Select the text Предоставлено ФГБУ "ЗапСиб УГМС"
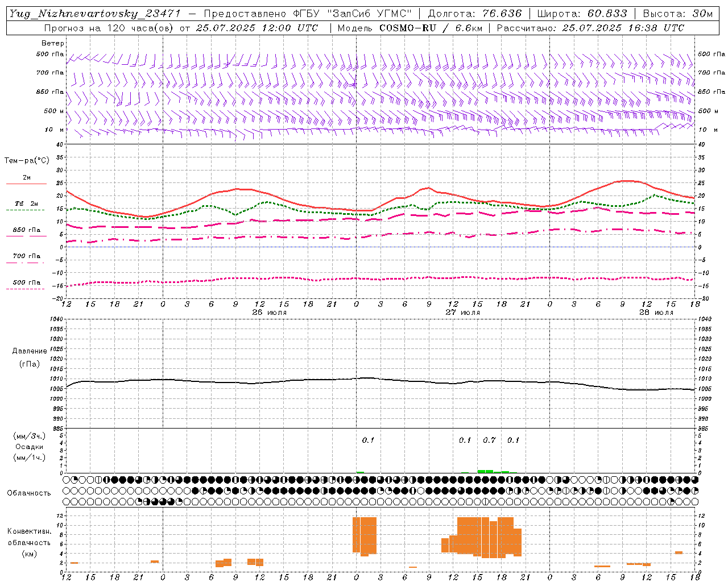Image resolution: width=728 pixels, height=582 pixels. click(x=307, y=14)
